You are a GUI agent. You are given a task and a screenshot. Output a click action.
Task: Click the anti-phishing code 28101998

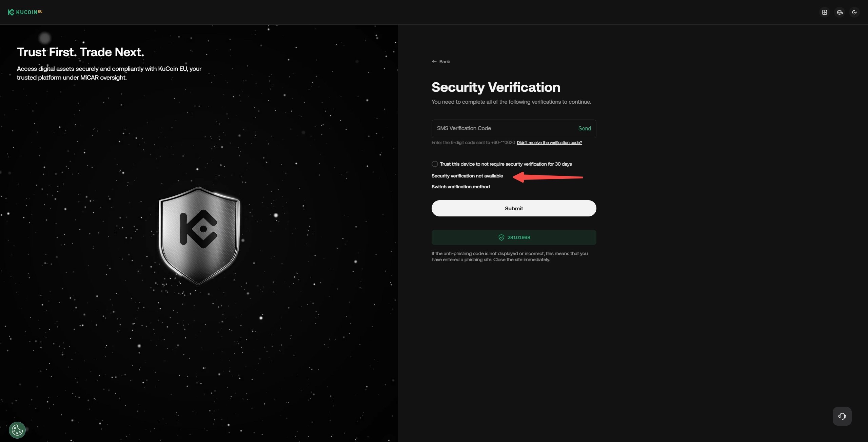(519, 237)
